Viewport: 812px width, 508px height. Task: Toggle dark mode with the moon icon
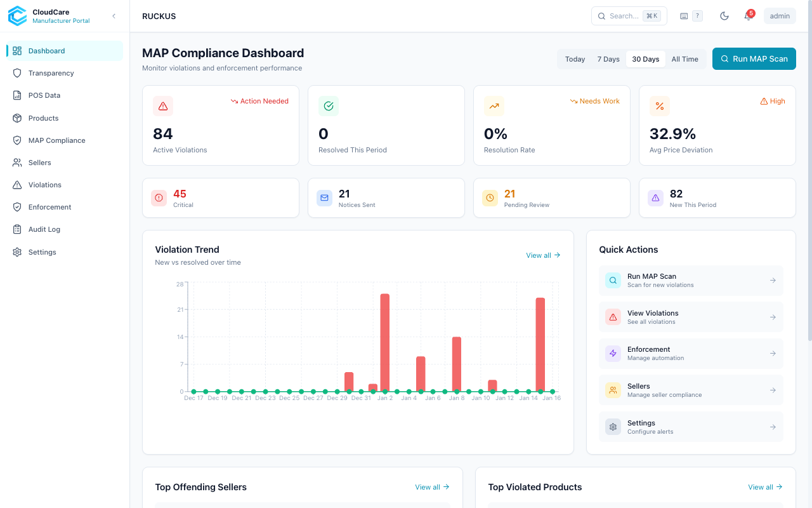coord(724,15)
